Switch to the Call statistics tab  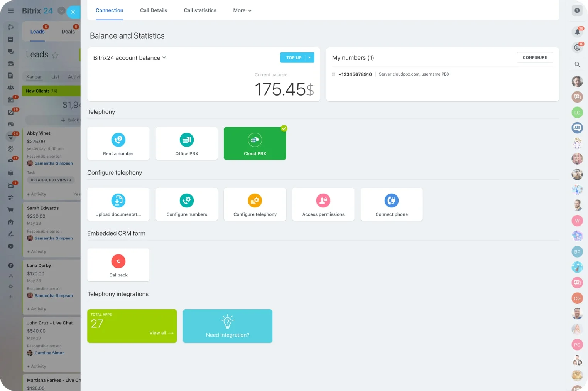click(200, 10)
